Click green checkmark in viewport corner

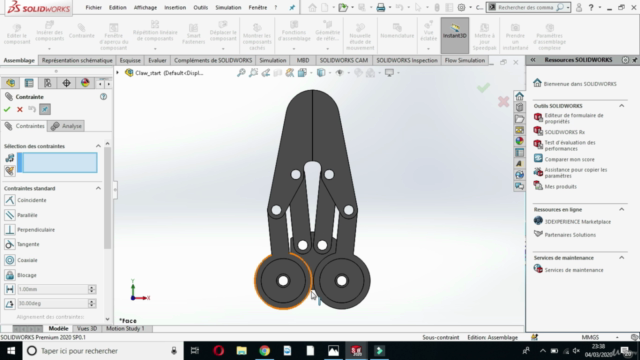pyautogui.click(x=483, y=87)
